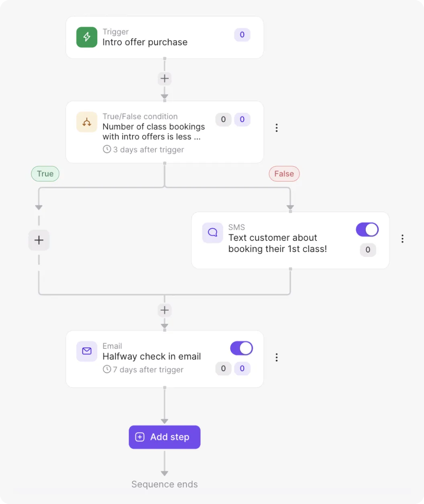This screenshot has width=424, height=504.
Task: Add step between trigger and condition
Action: 165,79
